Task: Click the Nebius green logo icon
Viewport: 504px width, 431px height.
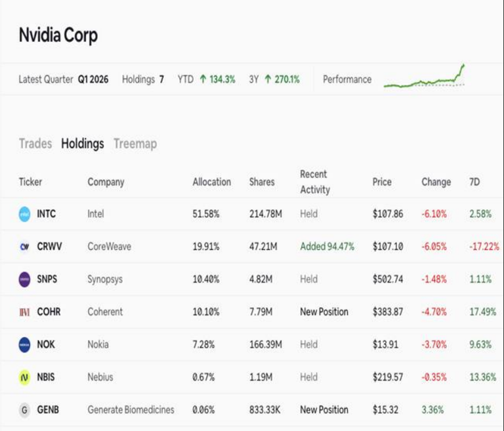Action: (x=24, y=377)
